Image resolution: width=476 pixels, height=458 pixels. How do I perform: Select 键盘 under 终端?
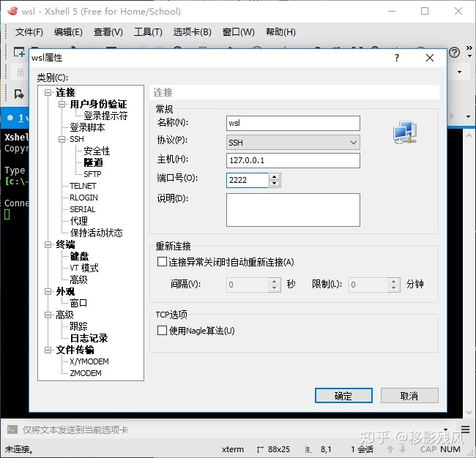pos(79,256)
